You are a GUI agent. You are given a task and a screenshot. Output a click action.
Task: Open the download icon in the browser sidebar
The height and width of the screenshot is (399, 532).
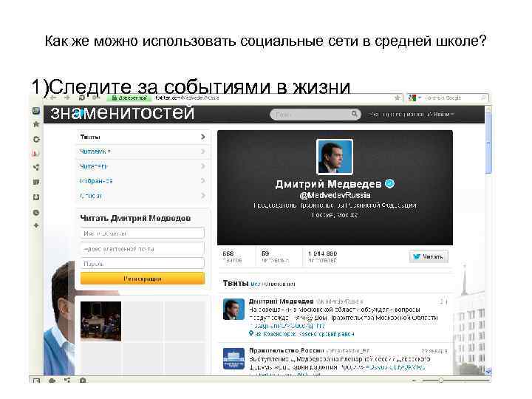click(x=36, y=197)
